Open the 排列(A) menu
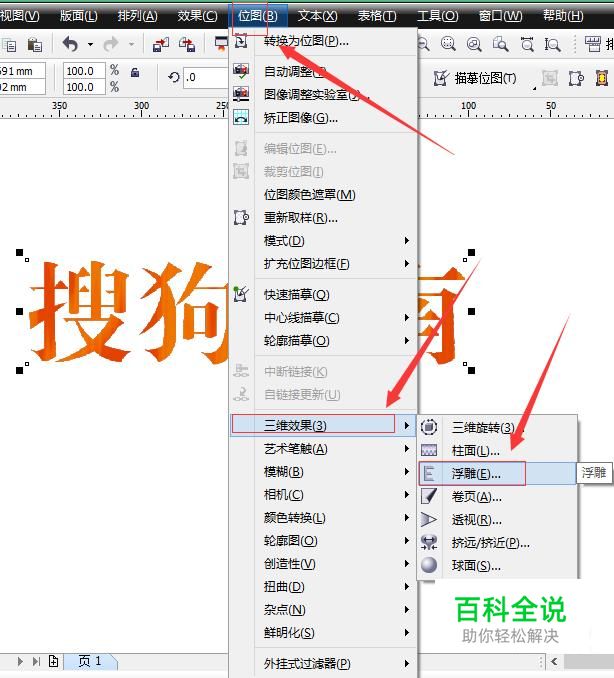The height and width of the screenshot is (678, 614). point(138,16)
